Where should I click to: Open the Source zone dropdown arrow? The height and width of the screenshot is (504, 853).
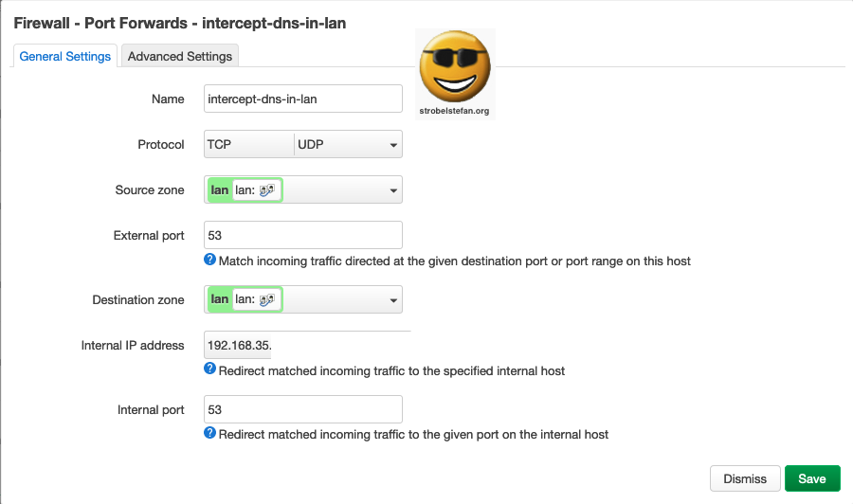click(392, 190)
